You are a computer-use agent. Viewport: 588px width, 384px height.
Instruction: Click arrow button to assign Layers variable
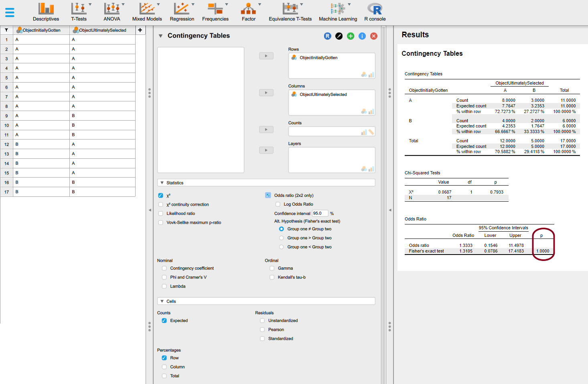pyautogui.click(x=266, y=150)
